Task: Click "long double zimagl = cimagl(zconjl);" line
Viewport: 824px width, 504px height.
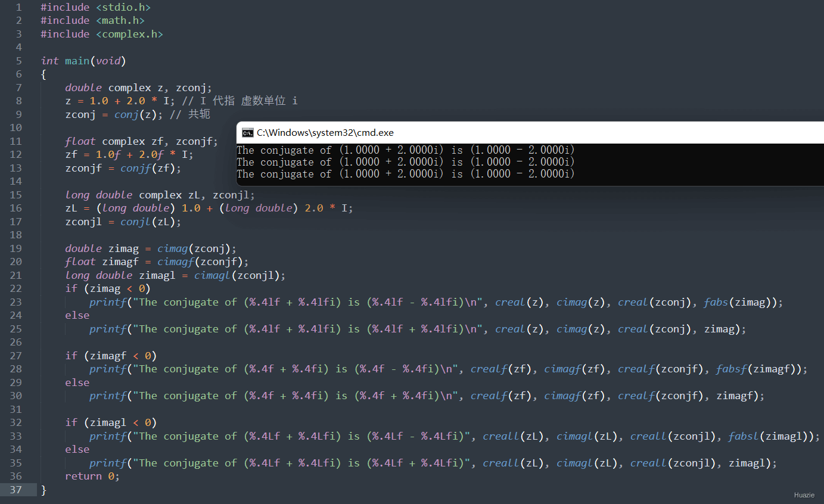Action: pos(175,275)
